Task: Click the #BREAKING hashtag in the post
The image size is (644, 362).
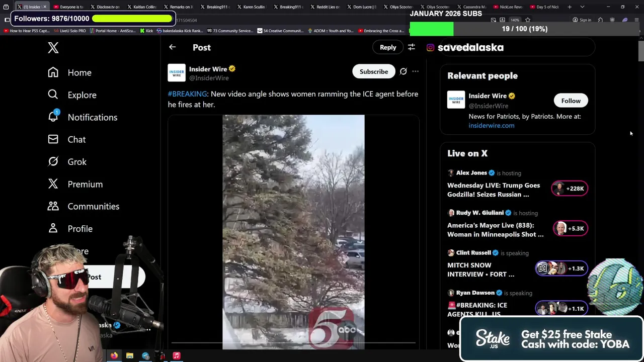Action: 187,94
